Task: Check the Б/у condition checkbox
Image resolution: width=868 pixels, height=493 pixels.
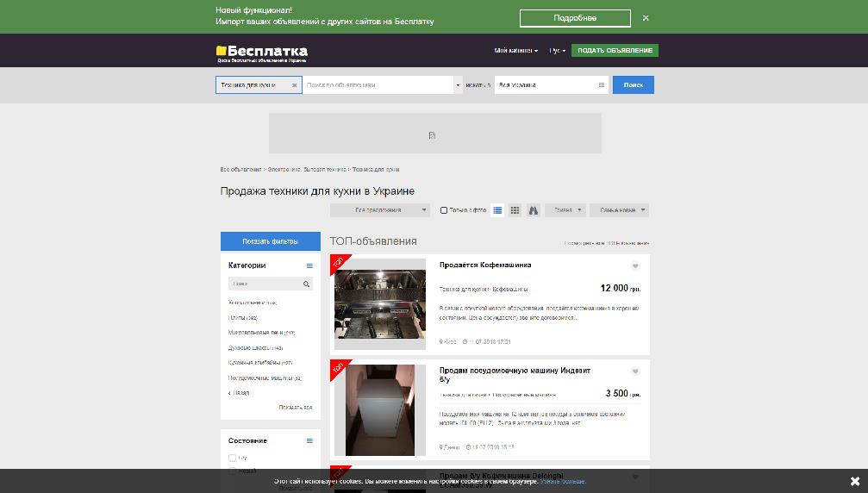Action: 232,458
